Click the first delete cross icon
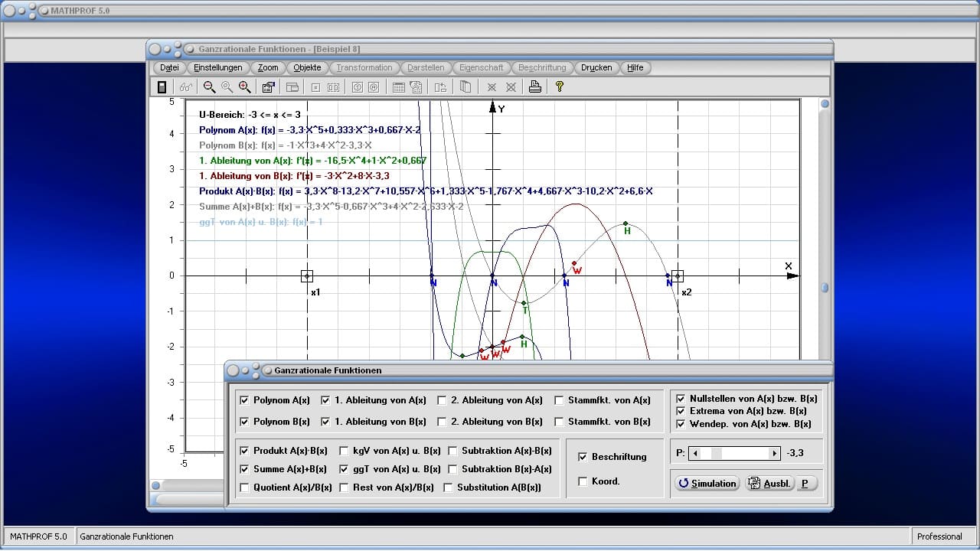980x551 pixels. point(492,87)
